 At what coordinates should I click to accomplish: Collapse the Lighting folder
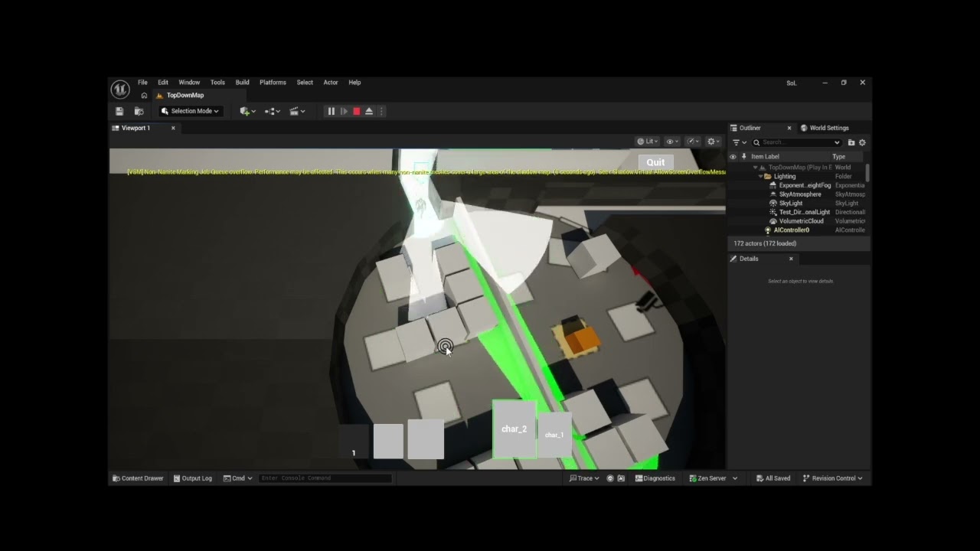[x=760, y=177]
